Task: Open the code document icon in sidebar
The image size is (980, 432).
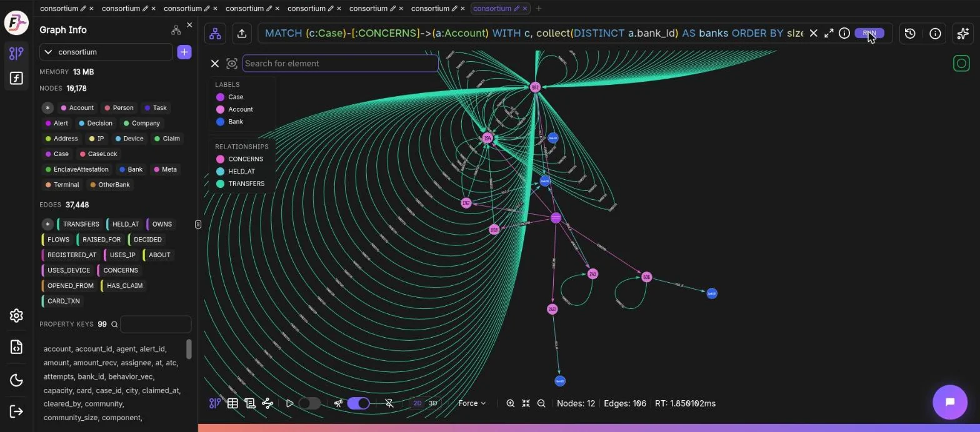Action: tap(16, 347)
